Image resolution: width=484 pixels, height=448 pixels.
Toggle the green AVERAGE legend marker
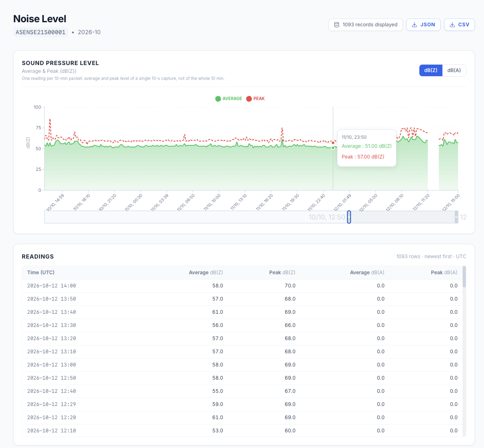coord(218,99)
